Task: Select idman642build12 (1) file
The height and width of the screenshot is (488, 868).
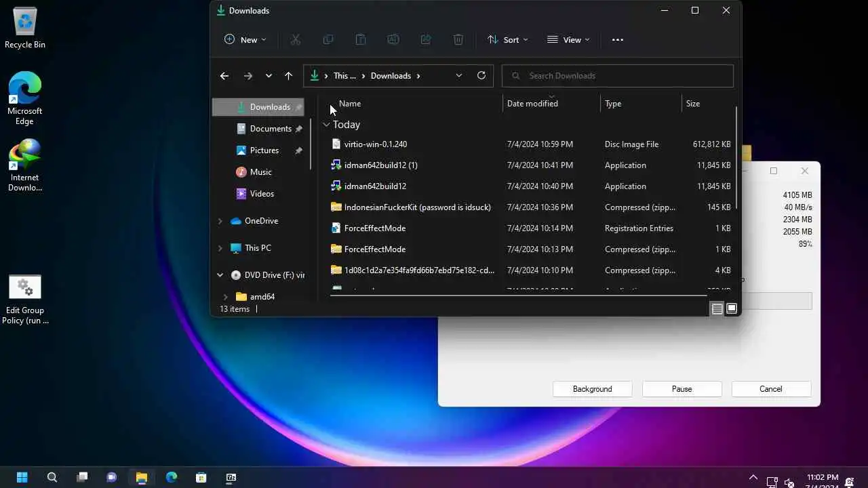Action: point(530,165)
